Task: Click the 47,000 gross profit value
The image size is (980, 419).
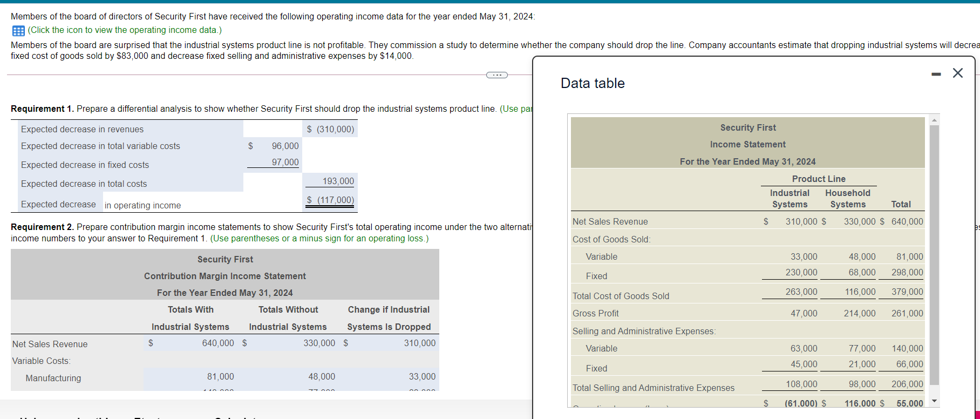Action: [804, 313]
